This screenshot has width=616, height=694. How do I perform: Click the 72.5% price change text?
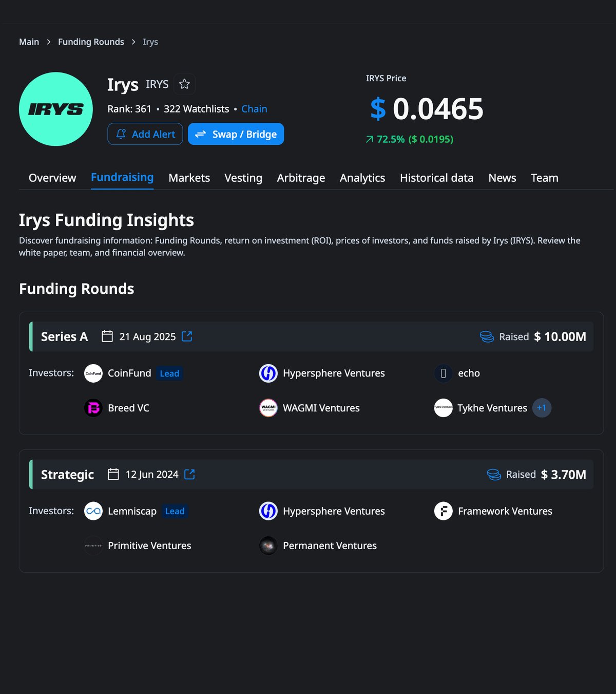pos(391,139)
